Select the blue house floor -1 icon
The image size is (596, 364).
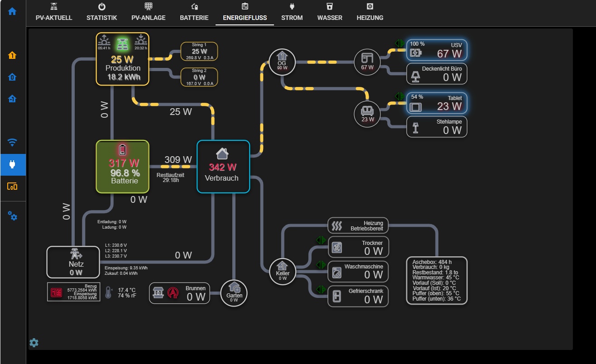click(12, 98)
